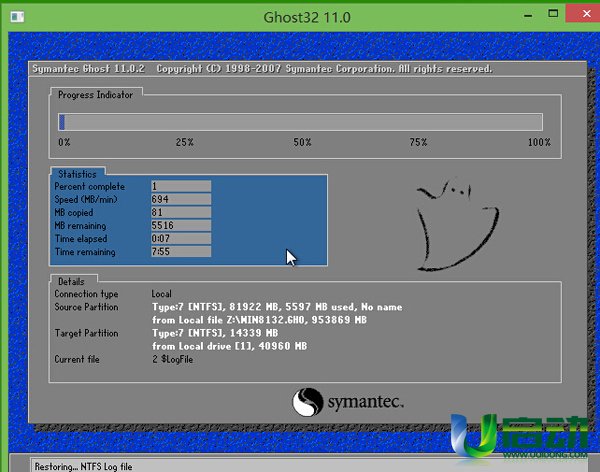Image resolution: width=600 pixels, height=472 pixels.
Task: Click the 'Percent complete' label
Action: [x=90, y=186]
